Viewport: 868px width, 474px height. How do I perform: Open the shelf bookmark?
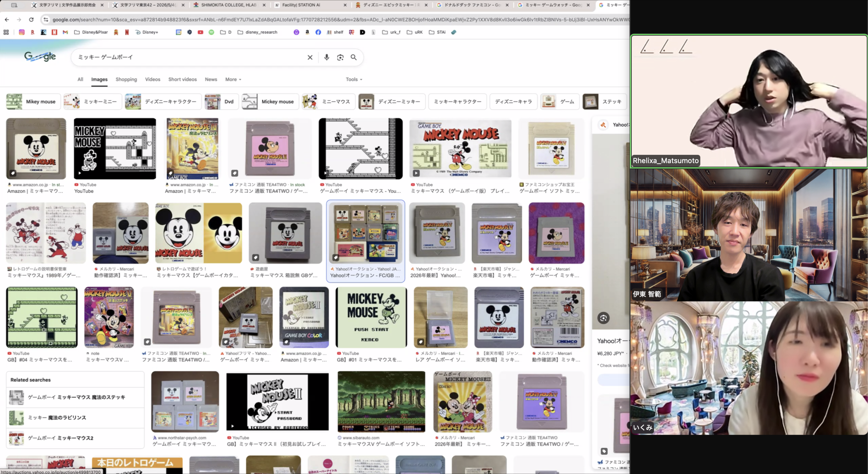click(335, 32)
